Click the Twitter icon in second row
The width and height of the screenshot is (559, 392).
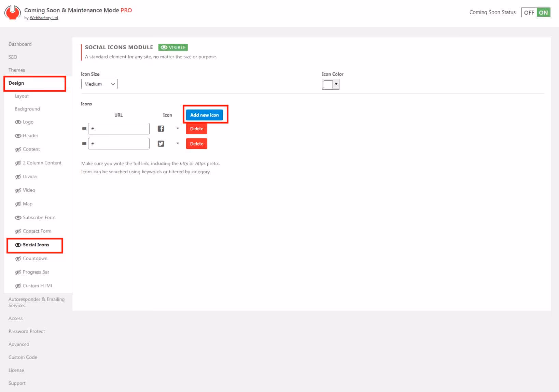coord(161,144)
